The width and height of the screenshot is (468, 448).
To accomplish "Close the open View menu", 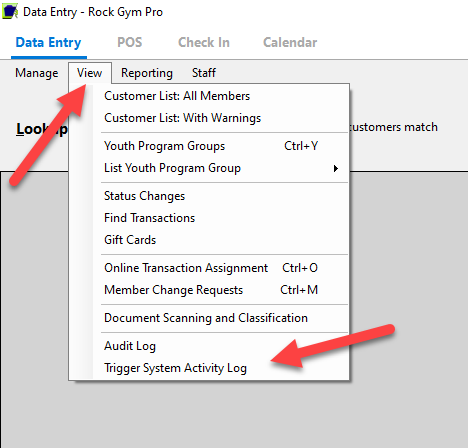I will point(90,73).
